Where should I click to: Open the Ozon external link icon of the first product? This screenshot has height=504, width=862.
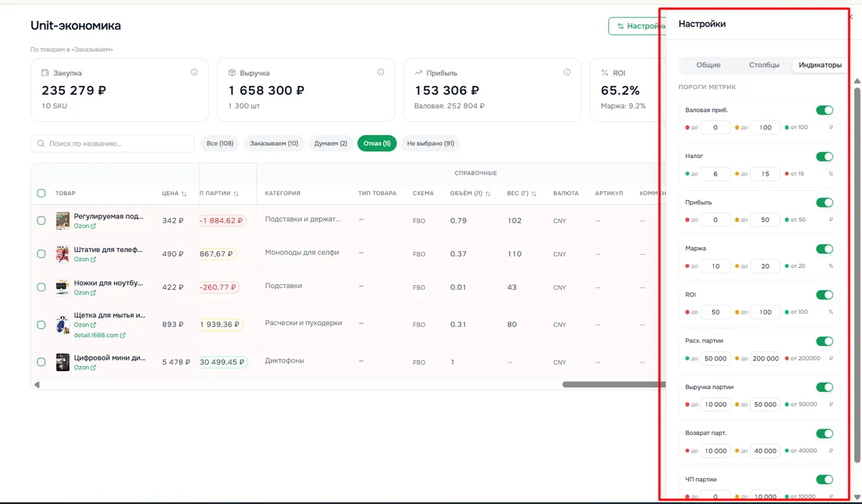93,226
